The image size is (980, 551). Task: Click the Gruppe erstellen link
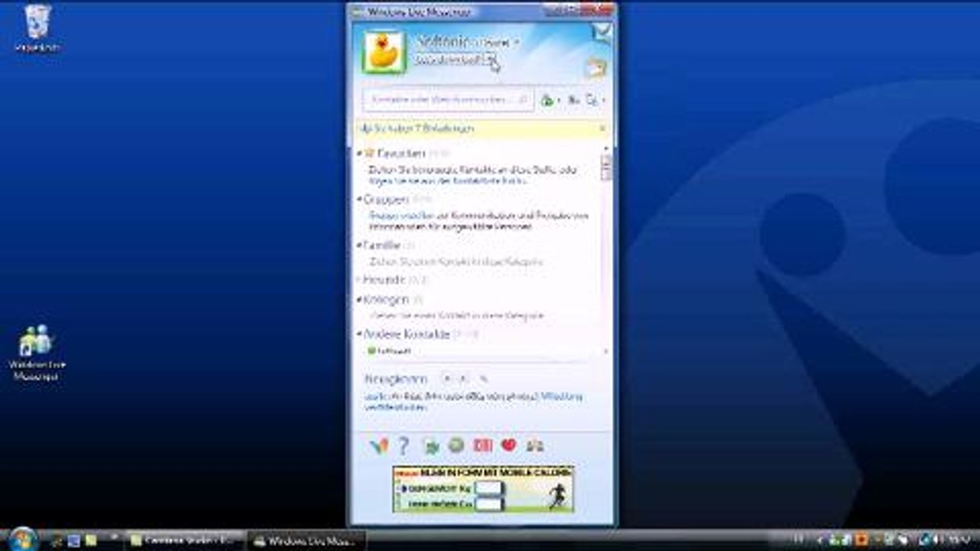[400, 217]
